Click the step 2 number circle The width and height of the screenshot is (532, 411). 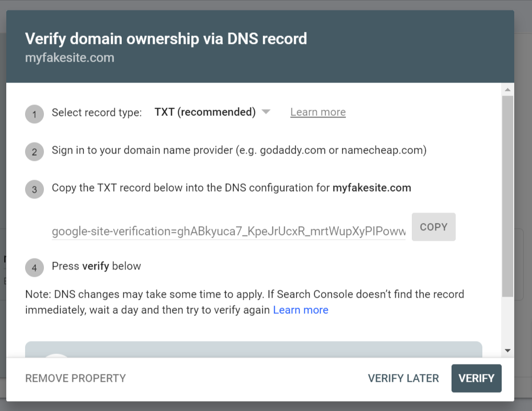pyautogui.click(x=34, y=152)
